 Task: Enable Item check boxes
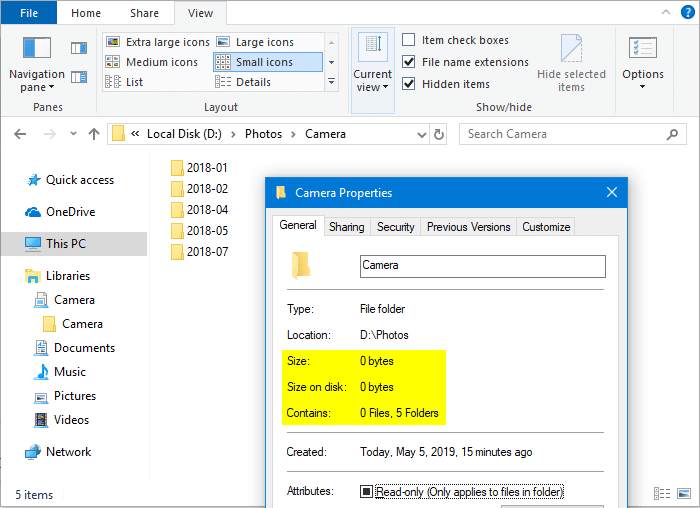(409, 40)
